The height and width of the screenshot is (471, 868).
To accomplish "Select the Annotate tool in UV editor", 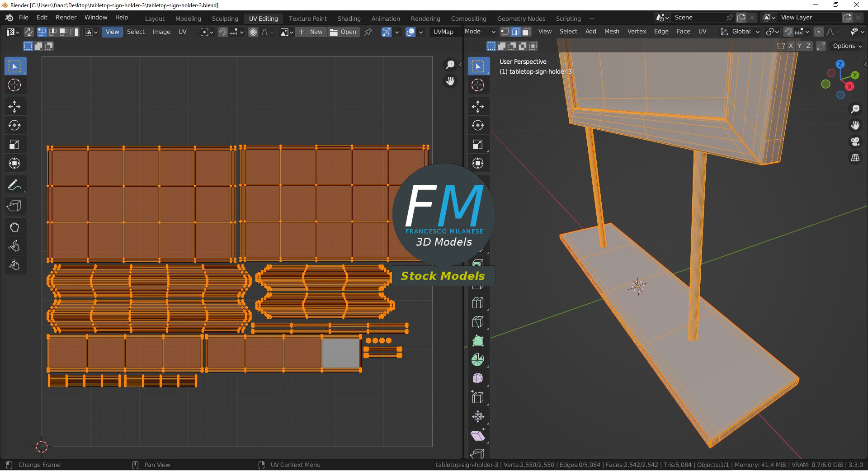I will coord(14,185).
